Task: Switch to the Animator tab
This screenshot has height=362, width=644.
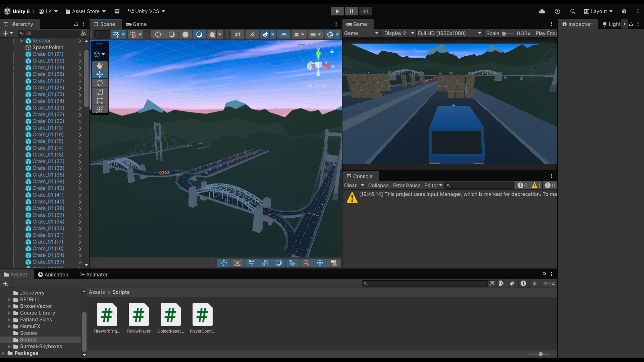Action: (94, 275)
